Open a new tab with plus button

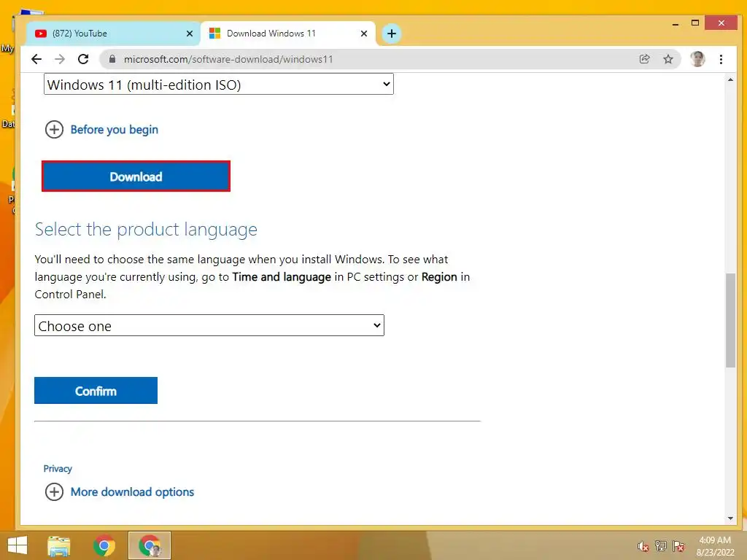click(392, 34)
